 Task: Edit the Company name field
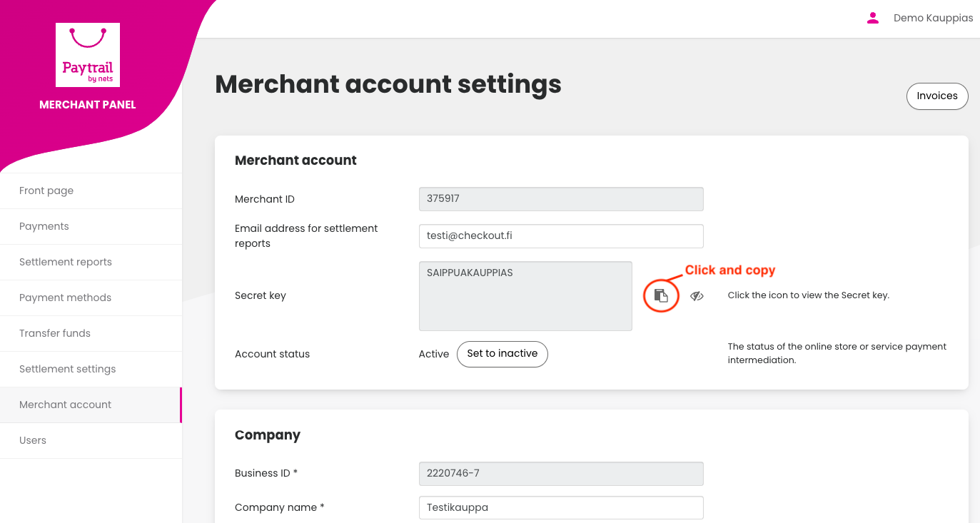(561, 508)
